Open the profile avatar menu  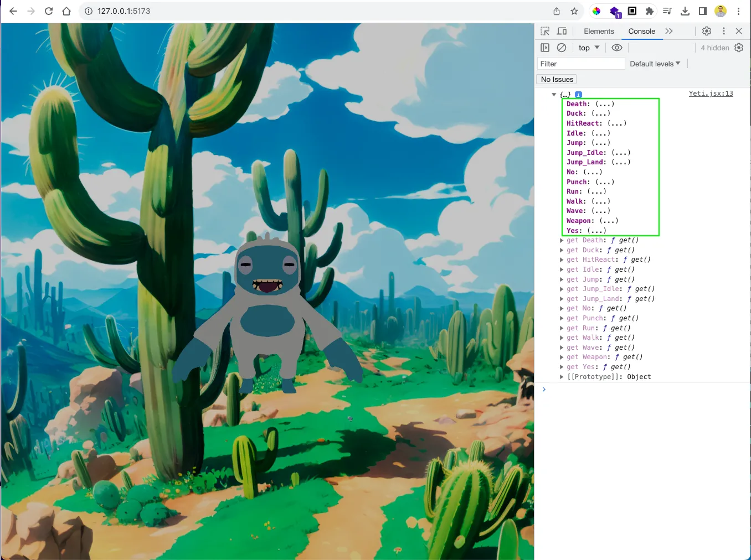coord(721,11)
